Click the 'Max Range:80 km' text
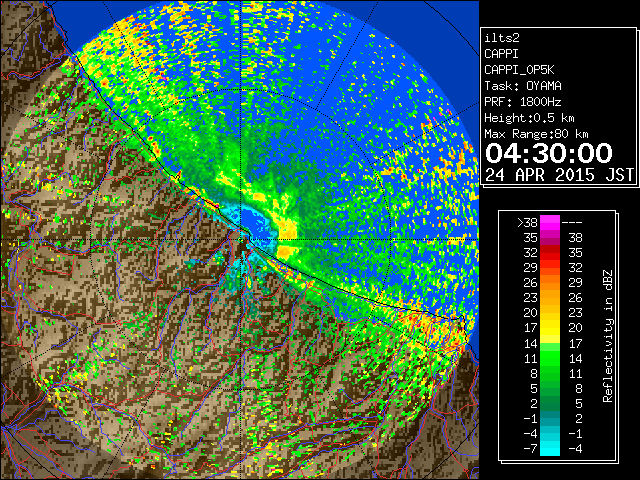The width and height of the screenshot is (640, 480). click(536, 134)
